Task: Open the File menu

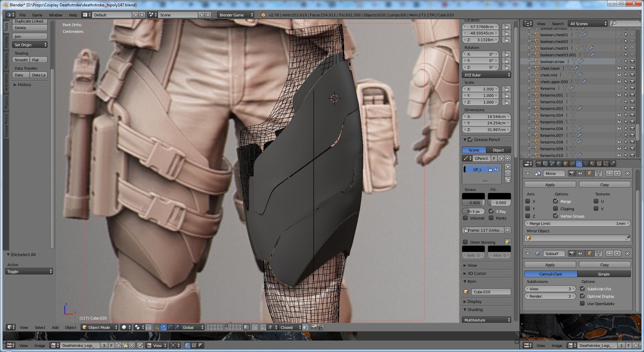Action: click(22, 15)
